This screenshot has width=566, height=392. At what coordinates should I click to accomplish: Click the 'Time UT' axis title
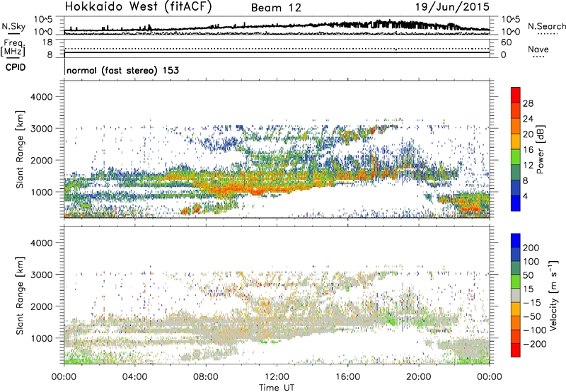[x=277, y=388]
